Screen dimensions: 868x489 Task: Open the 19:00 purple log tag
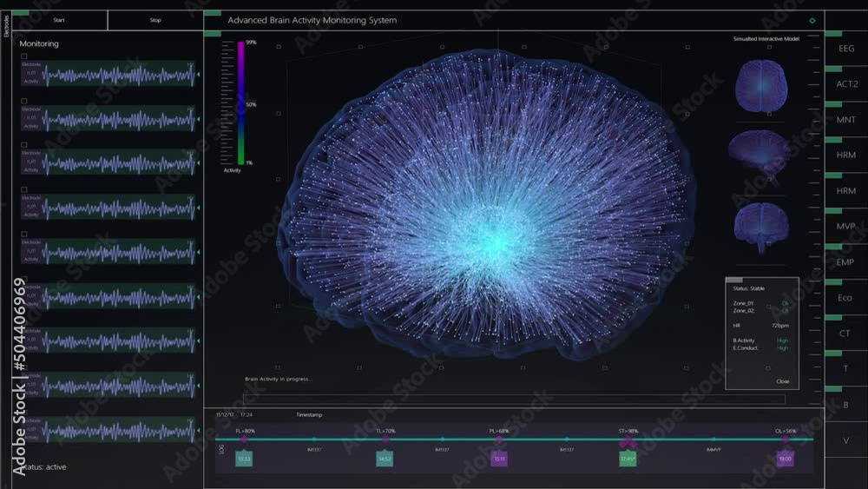coord(785,459)
